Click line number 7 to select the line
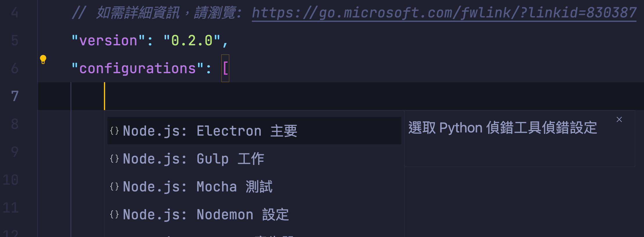The width and height of the screenshot is (644, 237). pos(15,96)
